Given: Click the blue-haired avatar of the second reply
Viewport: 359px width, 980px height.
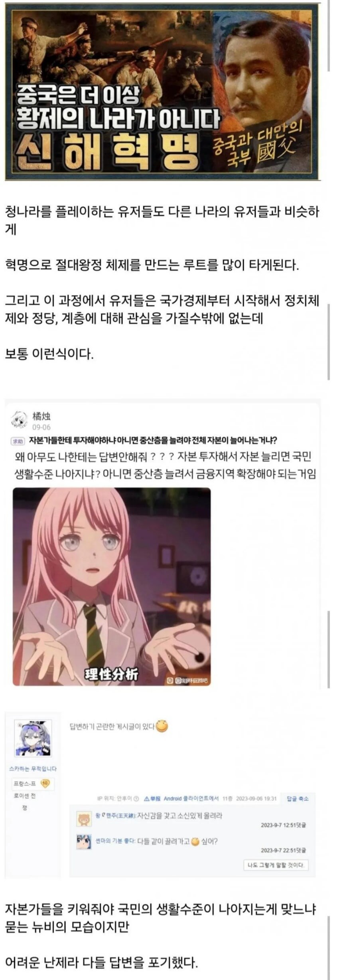Looking at the screenshot, I should point(84,841).
